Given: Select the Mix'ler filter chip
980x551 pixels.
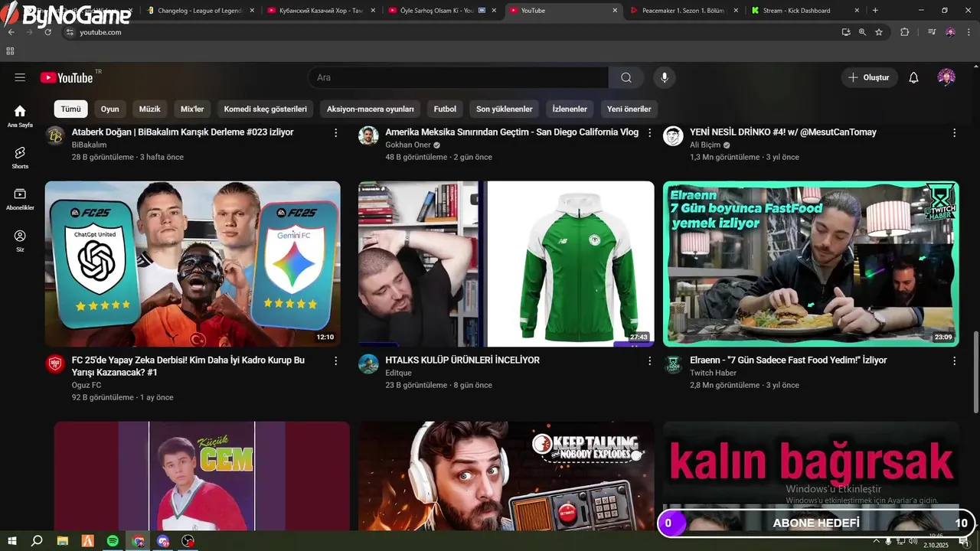Looking at the screenshot, I should tap(192, 109).
